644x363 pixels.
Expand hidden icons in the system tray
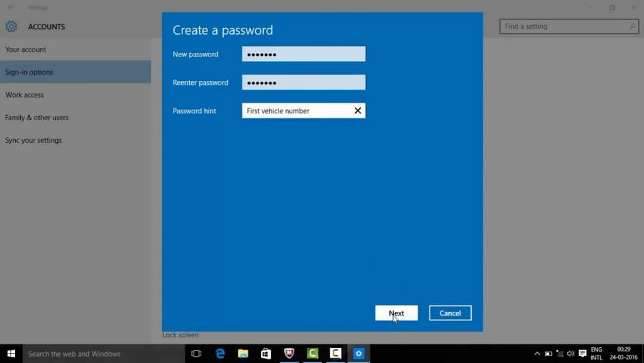tap(536, 354)
